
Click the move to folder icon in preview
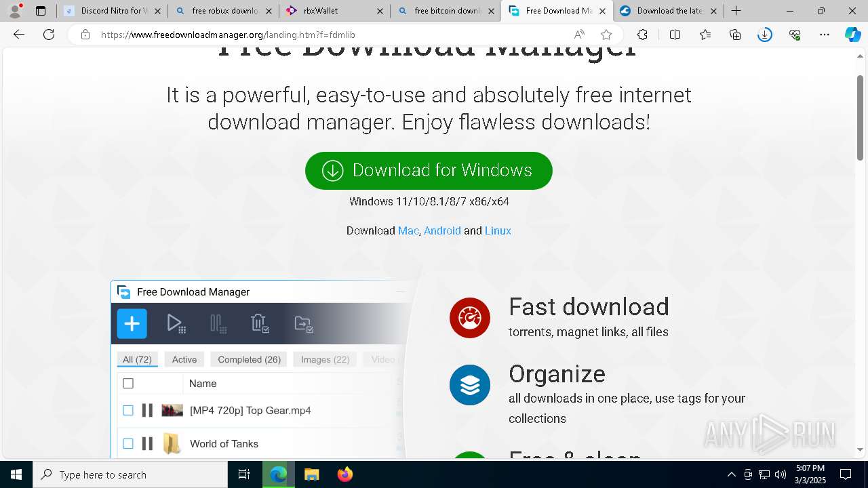[304, 323]
